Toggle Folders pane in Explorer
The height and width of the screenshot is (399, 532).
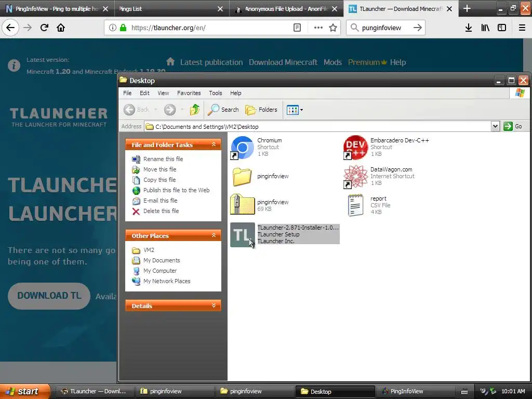pyautogui.click(x=261, y=110)
